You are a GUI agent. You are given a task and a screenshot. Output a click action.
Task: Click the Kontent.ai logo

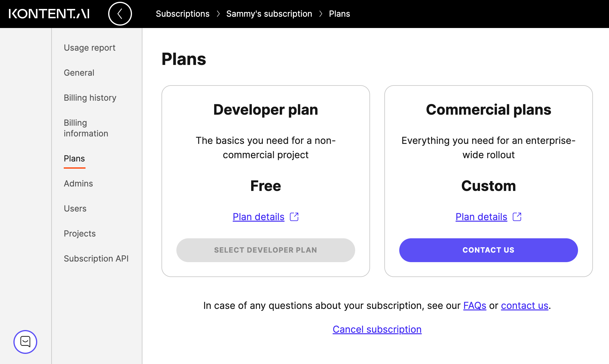(x=49, y=14)
